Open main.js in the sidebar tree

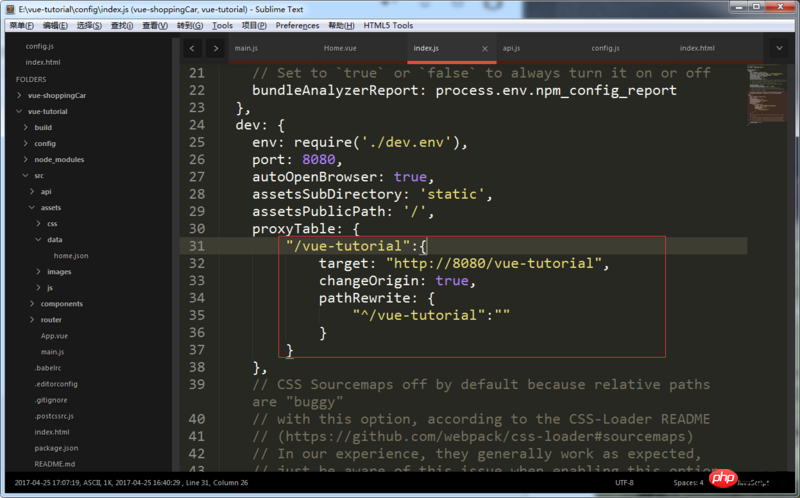tap(53, 352)
